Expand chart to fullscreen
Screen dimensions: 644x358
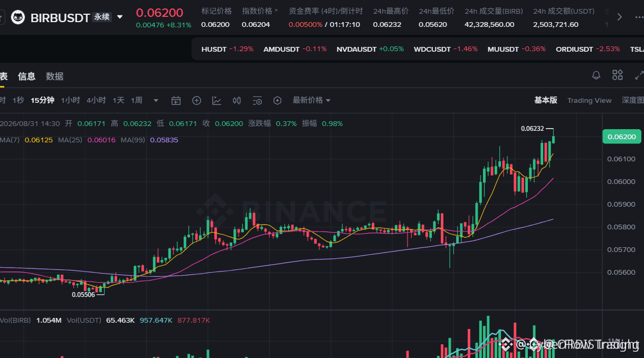click(x=639, y=75)
